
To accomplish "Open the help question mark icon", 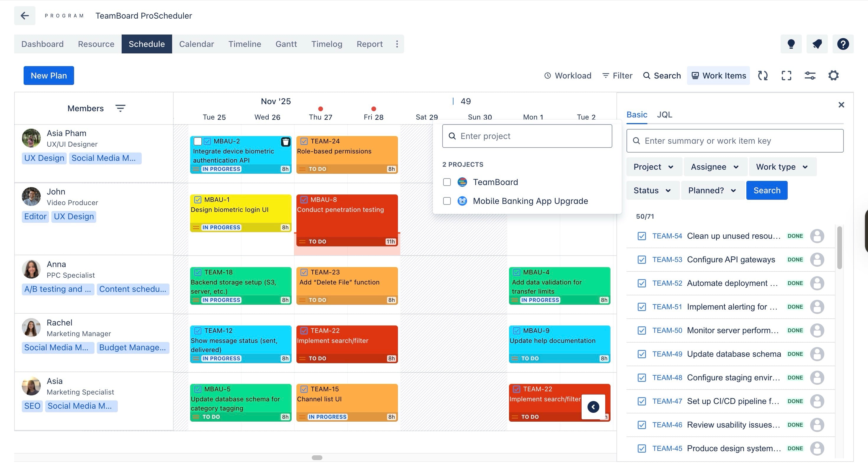I will click(843, 44).
